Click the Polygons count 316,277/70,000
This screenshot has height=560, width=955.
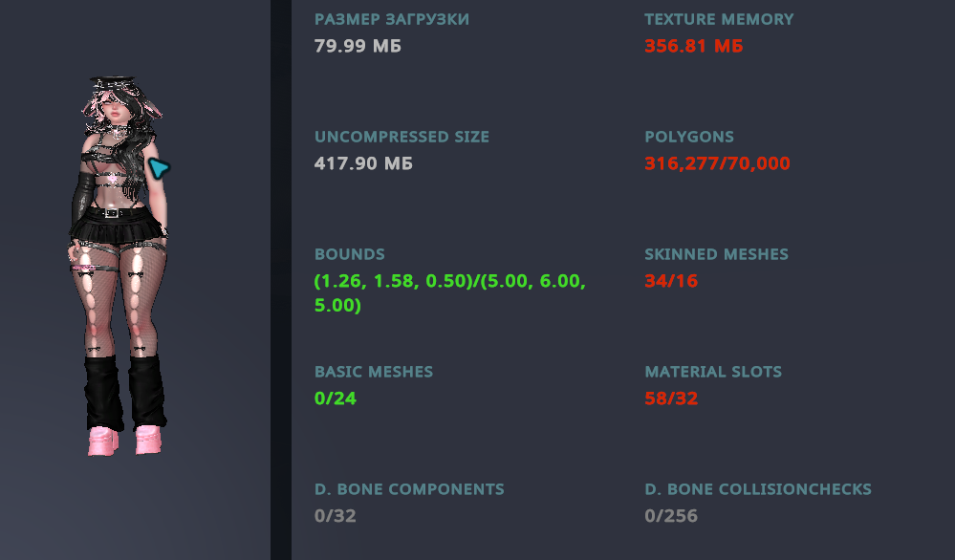pos(717,163)
